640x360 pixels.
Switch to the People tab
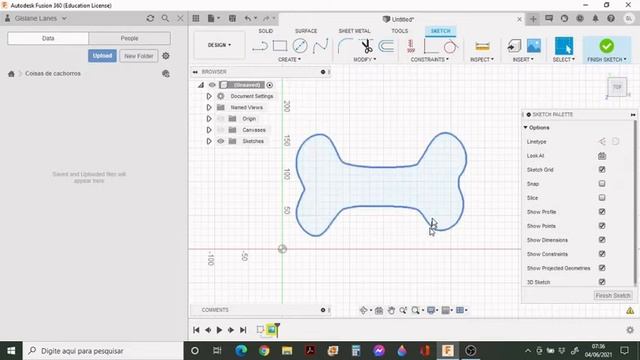point(129,38)
